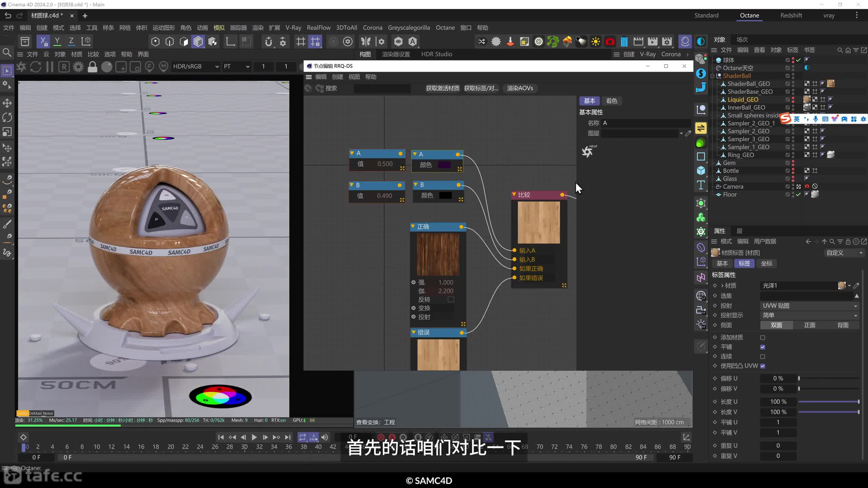Switch to the 着色 tab in node editor
This screenshot has width=868, height=488.
tap(611, 101)
